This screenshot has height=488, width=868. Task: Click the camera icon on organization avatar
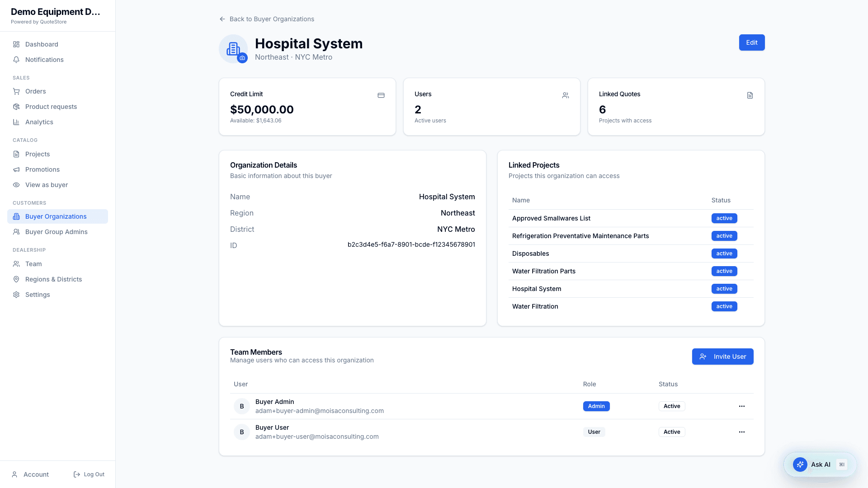(242, 58)
